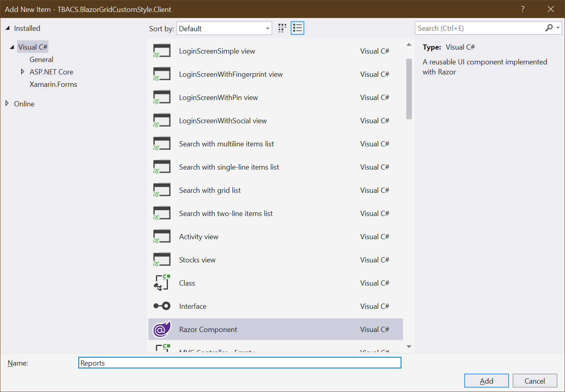Click the Cancel button
The image size is (565, 392).
535,380
